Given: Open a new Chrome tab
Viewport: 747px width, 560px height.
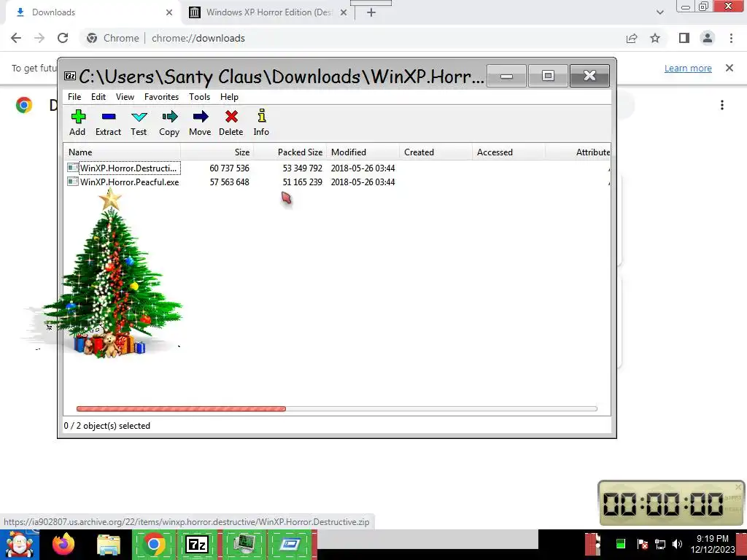Looking at the screenshot, I should (371, 12).
